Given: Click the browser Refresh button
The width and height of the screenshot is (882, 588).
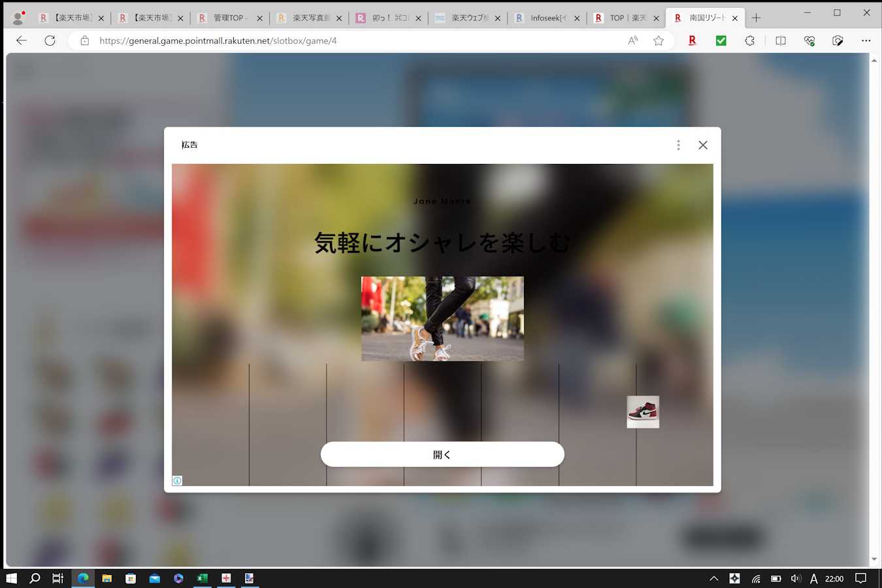Looking at the screenshot, I should [x=50, y=41].
